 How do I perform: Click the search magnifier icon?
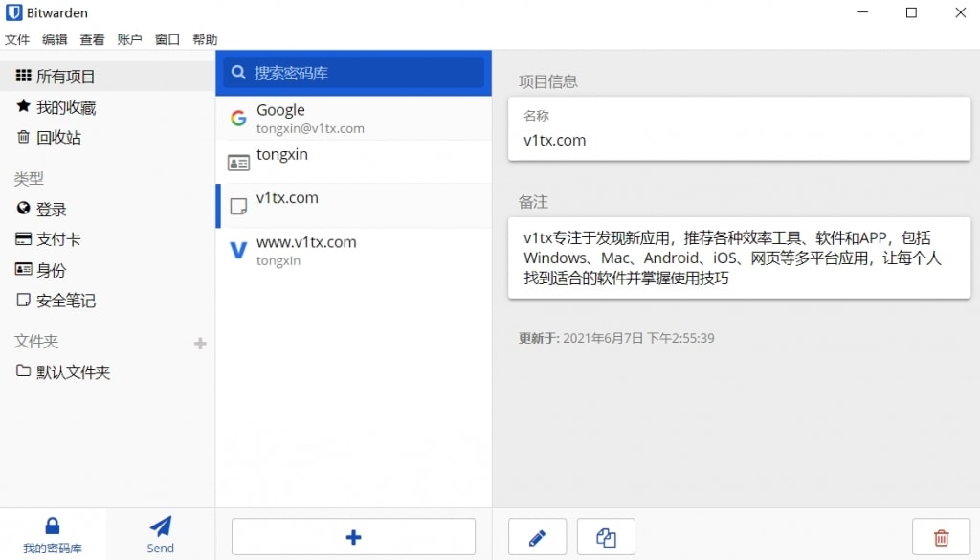click(238, 73)
